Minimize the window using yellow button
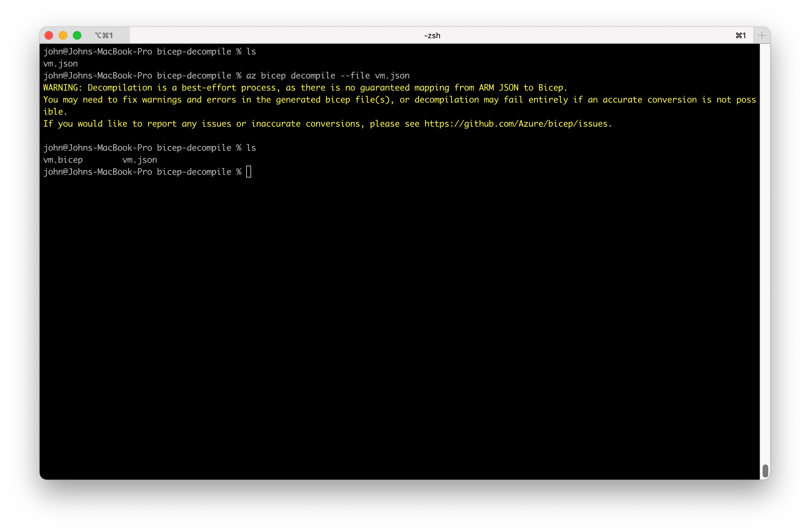The width and height of the screenshot is (810, 532). 63,35
